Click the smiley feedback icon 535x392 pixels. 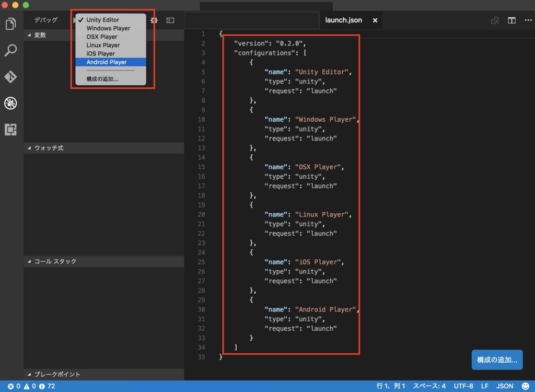[526, 386]
